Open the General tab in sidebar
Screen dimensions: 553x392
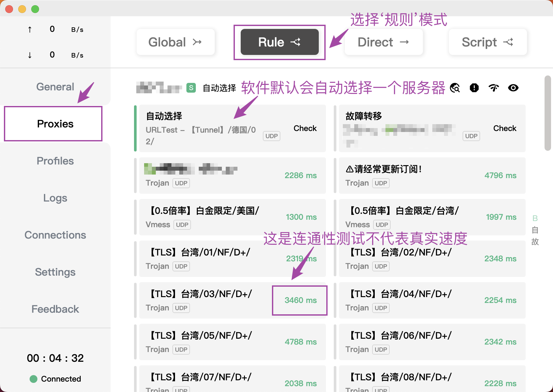55,87
